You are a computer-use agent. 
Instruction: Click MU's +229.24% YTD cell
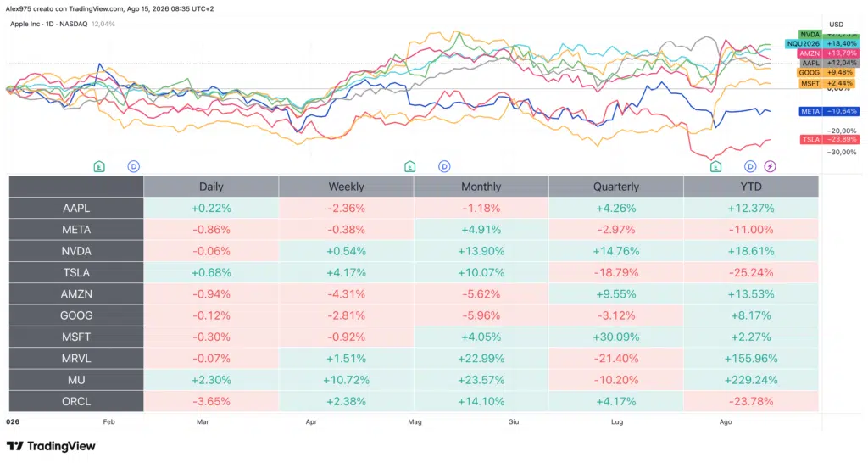[751, 380]
